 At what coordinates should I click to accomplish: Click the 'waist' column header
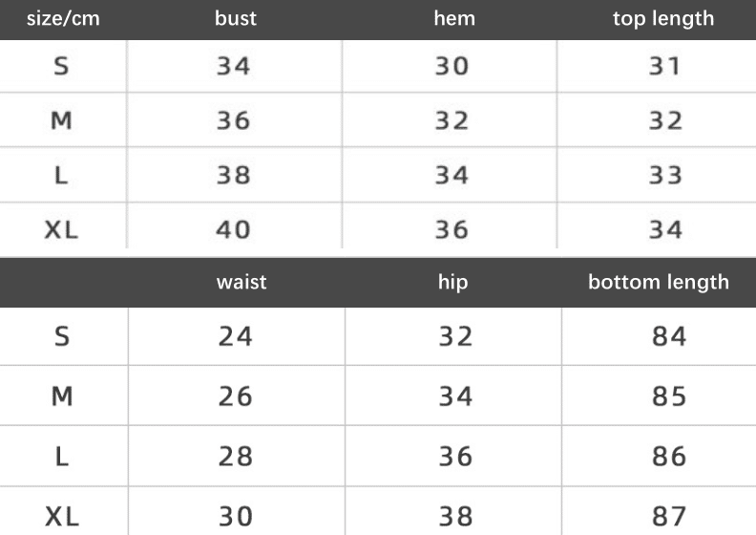[241, 282]
